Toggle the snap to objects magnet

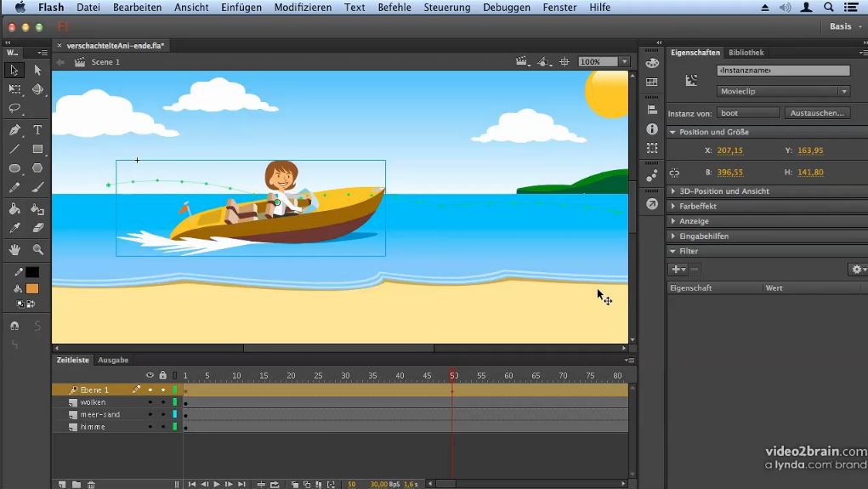click(x=14, y=326)
